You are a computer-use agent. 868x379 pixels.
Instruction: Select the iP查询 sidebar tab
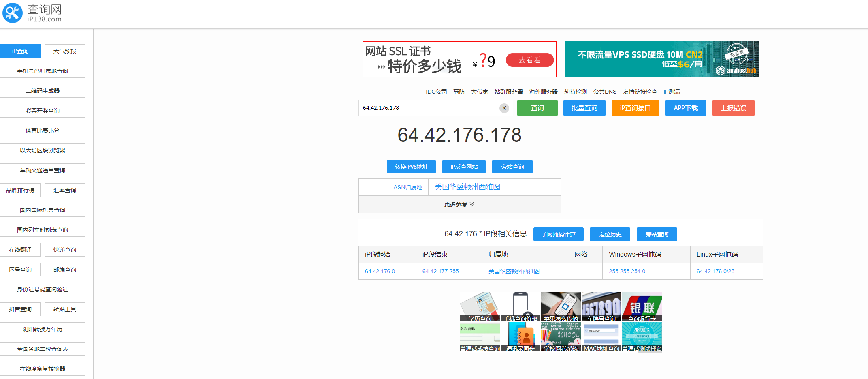click(x=20, y=51)
